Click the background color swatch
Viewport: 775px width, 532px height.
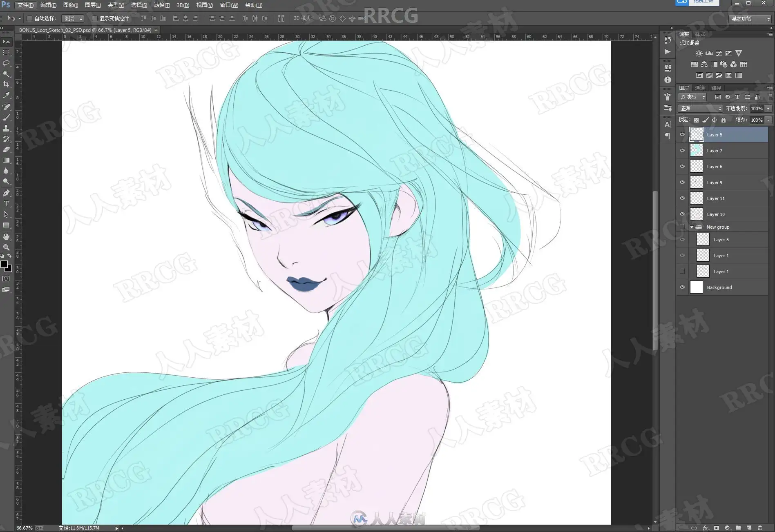pyautogui.click(x=9, y=269)
